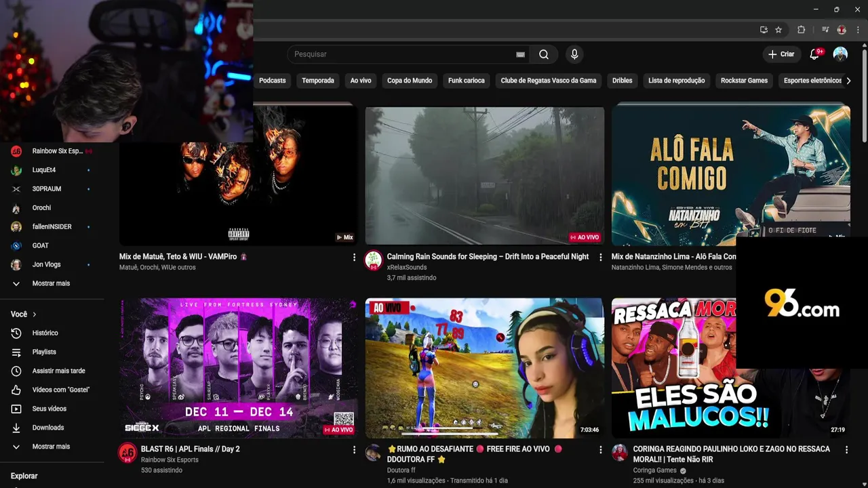This screenshot has width=868, height=488.
Task: Open the BLAST R6 | APL Finals title
Action: [x=191, y=449]
